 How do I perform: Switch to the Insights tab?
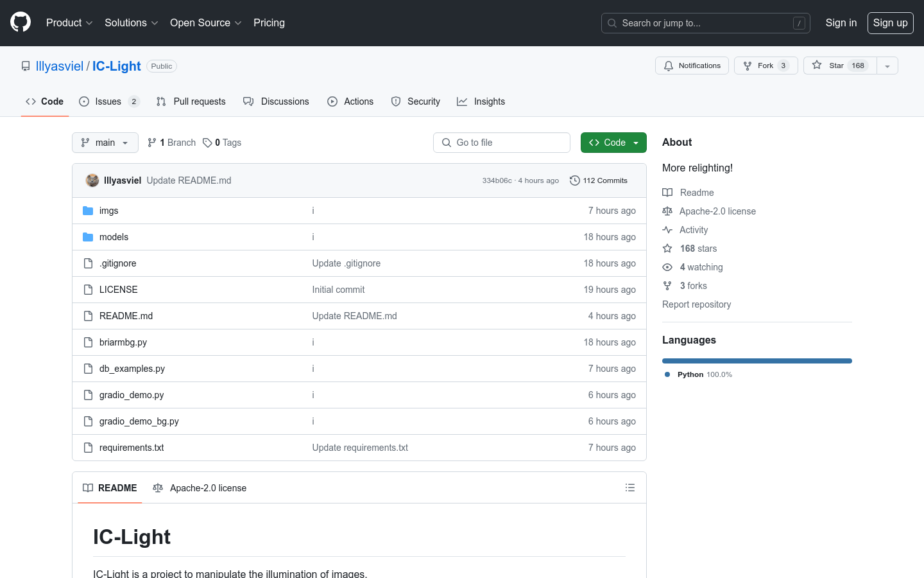[x=481, y=101]
